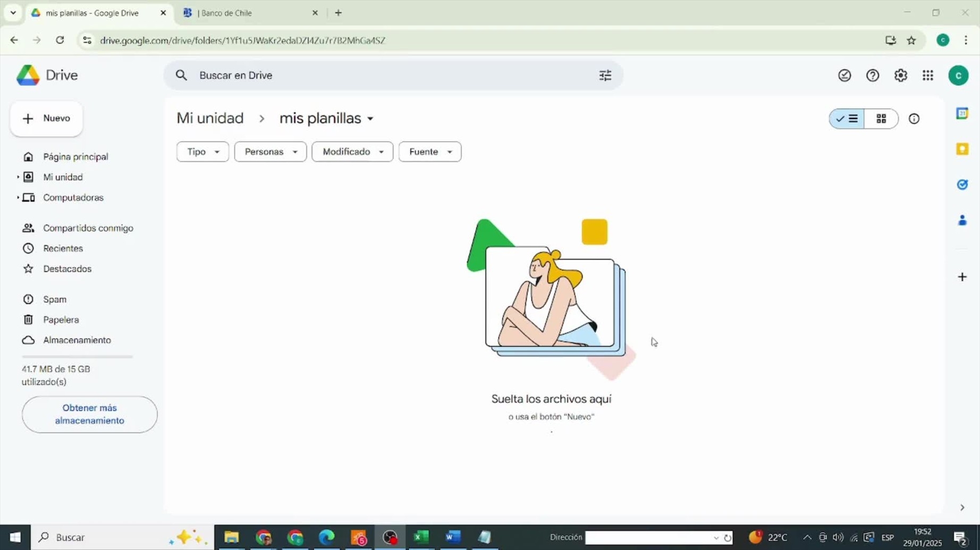
Task: Open the Modificado filter dropdown
Action: point(352,152)
